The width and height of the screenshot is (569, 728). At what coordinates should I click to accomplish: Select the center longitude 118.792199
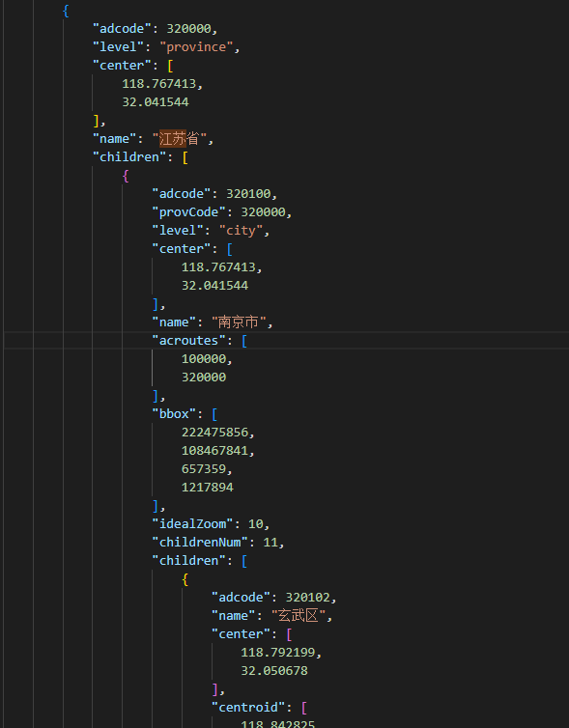[278, 653]
